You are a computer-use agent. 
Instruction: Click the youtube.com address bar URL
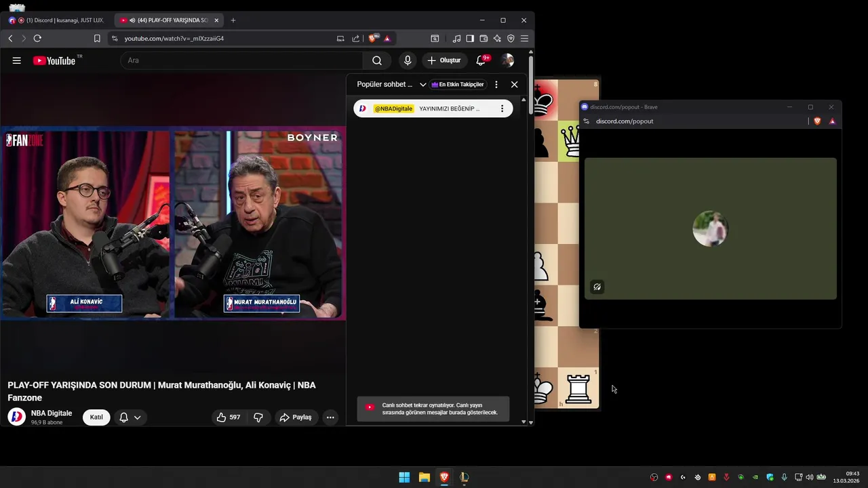tap(174, 39)
